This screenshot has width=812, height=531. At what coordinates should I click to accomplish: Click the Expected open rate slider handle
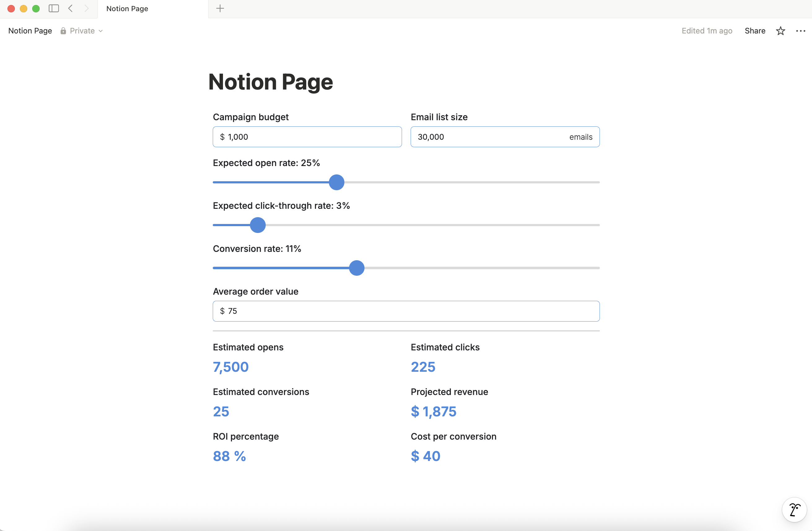point(336,182)
